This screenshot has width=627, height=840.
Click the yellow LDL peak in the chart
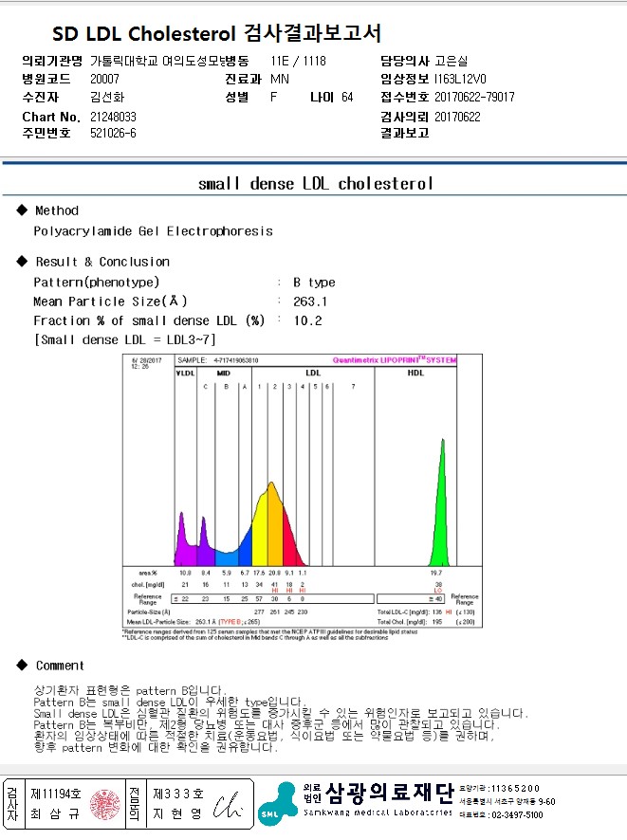(x=261, y=530)
